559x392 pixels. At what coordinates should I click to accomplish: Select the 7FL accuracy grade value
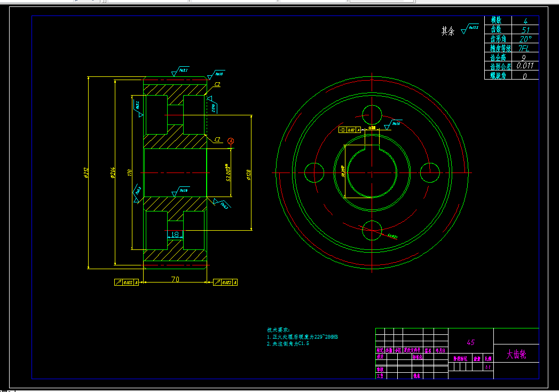pyautogui.click(x=524, y=49)
